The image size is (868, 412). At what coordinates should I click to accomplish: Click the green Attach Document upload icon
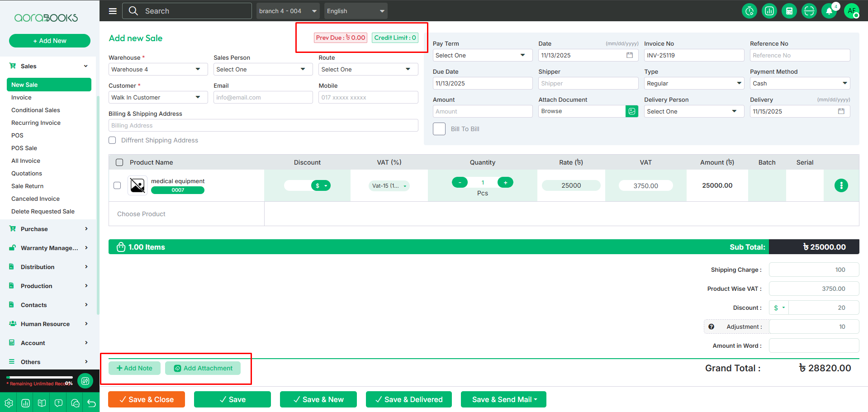coord(632,111)
